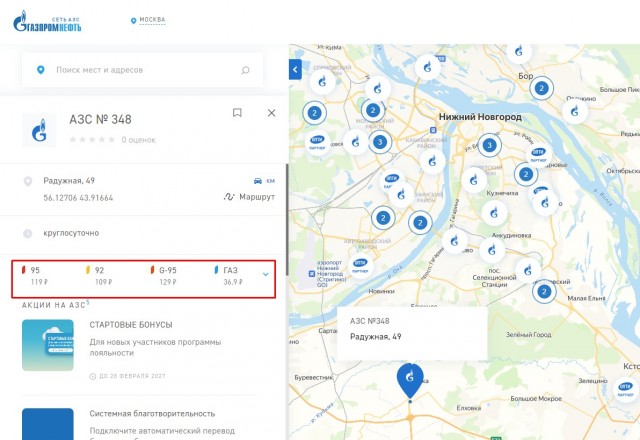640x440 pixels.
Task: Open the Gazpromneft logo home link
Action: click(x=47, y=21)
